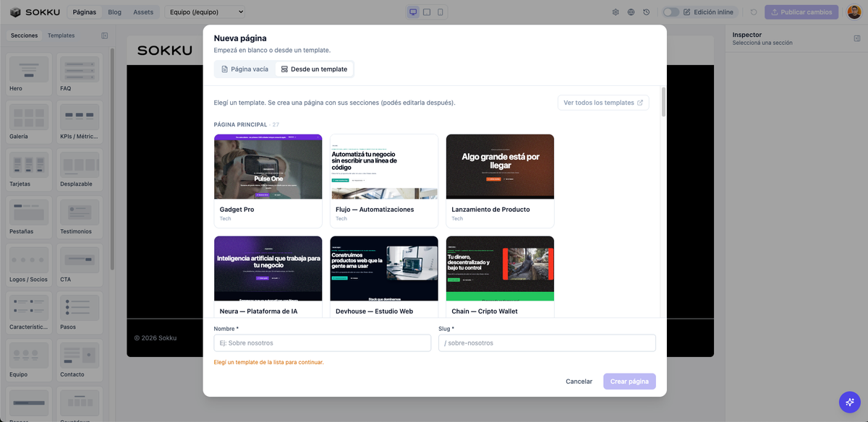
Task: Click the template list scrollbar
Action: point(663,103)
